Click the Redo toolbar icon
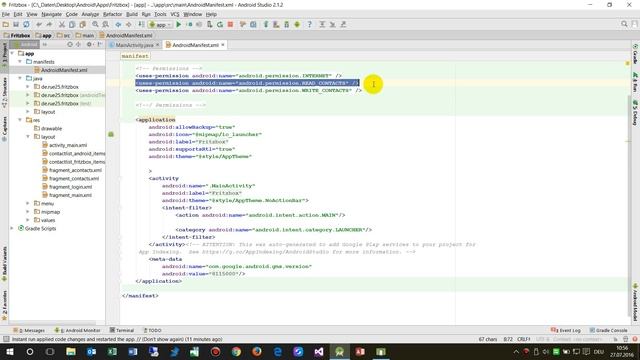The image size is (640, 360). (49, 24)
